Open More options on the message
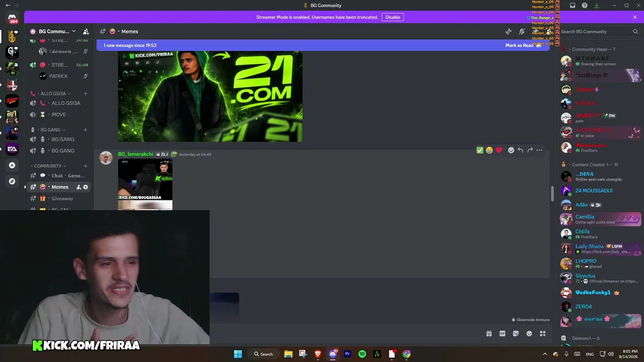644x362 pixels. click(x=539, y=150)
